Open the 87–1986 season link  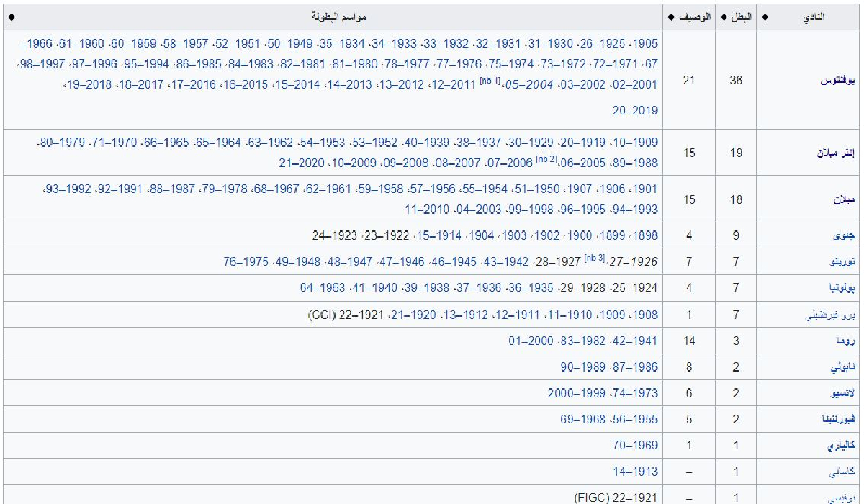click(x=635, y=367)
